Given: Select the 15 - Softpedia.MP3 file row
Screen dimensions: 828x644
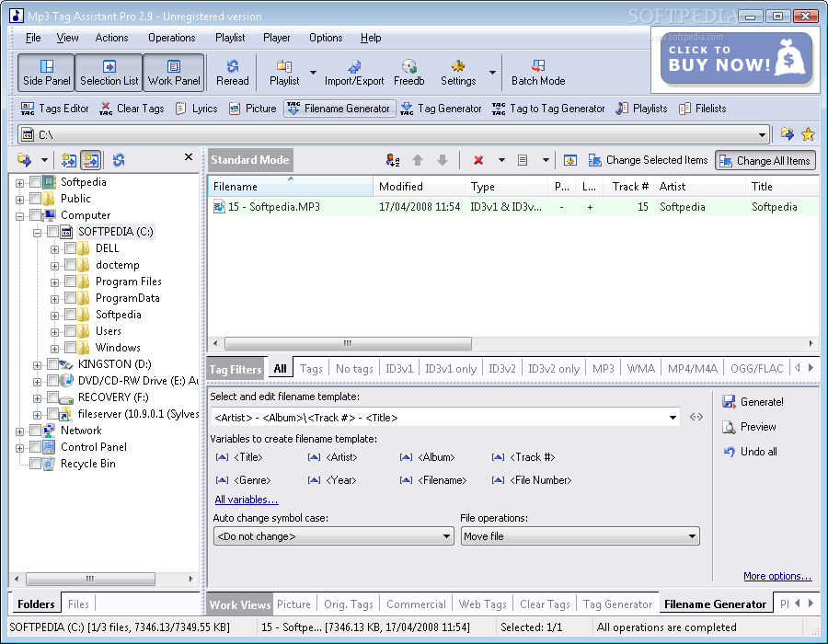Looking at the screenshot, I should point(512,206).
